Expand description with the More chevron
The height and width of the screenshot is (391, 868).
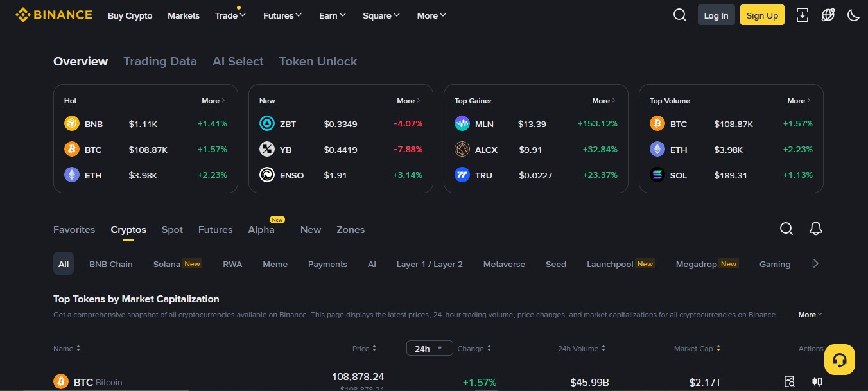point(810,315)
